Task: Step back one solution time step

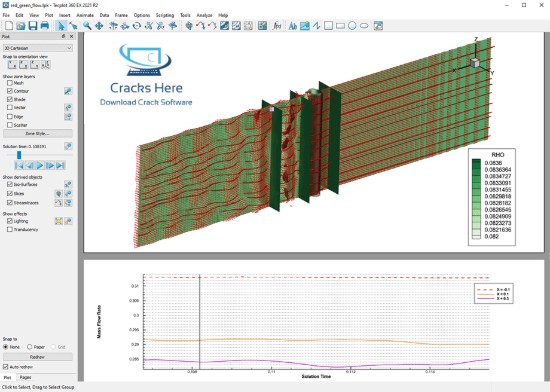Action: tap(30, 165)
